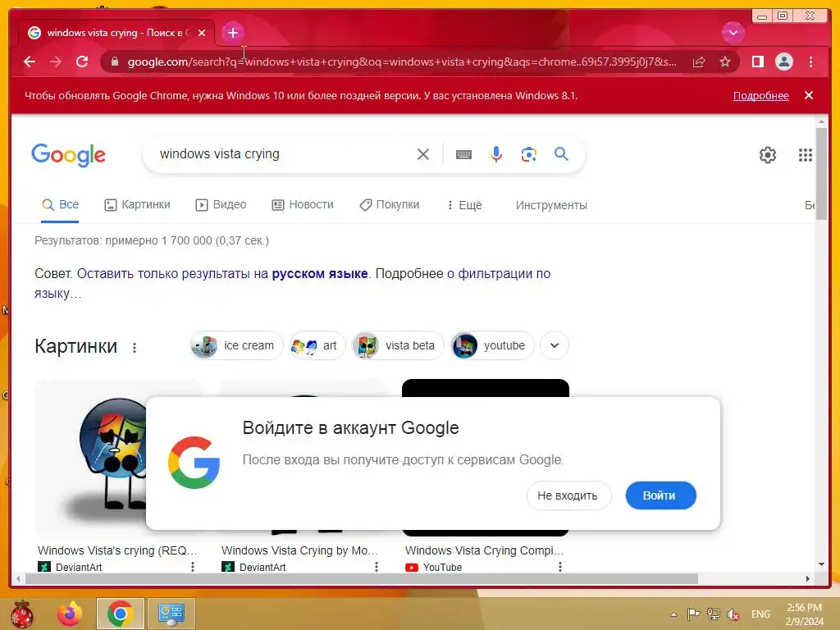Click the Chrome taskbar icon
Image resolution: width=840 pixels, height=630 pixels.
[x=121, y=614]
